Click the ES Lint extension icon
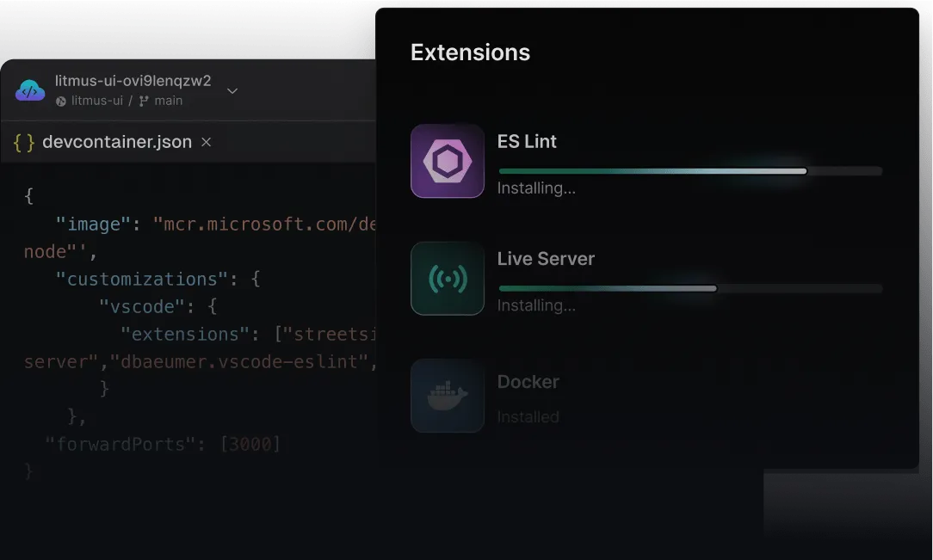Viewport: 933px width, 560px height. 448,161
